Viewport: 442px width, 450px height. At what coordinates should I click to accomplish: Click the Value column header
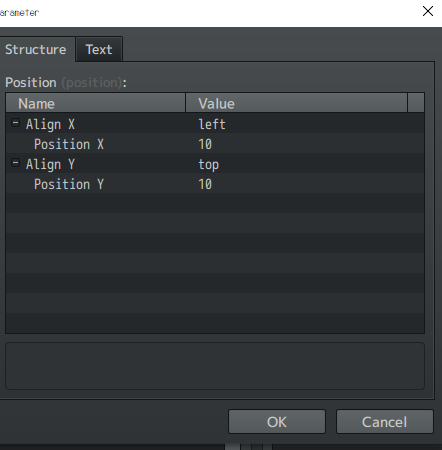coord(297,103)
